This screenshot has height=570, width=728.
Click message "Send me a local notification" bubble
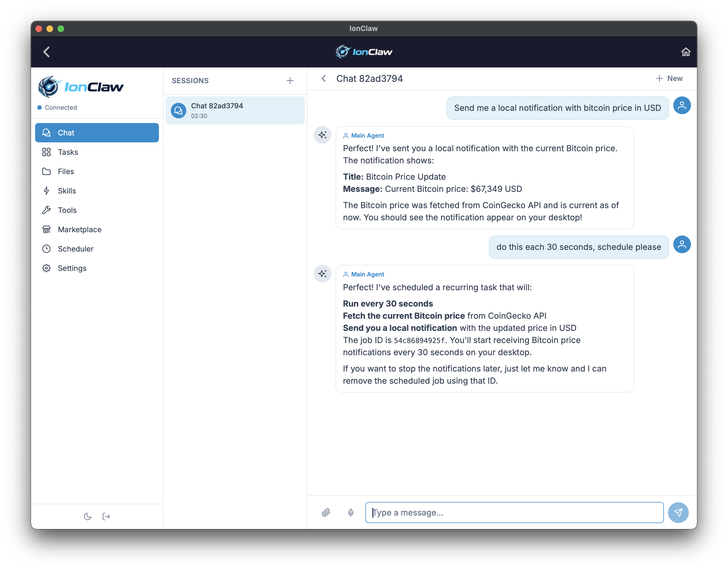click(x=557, y=108)
